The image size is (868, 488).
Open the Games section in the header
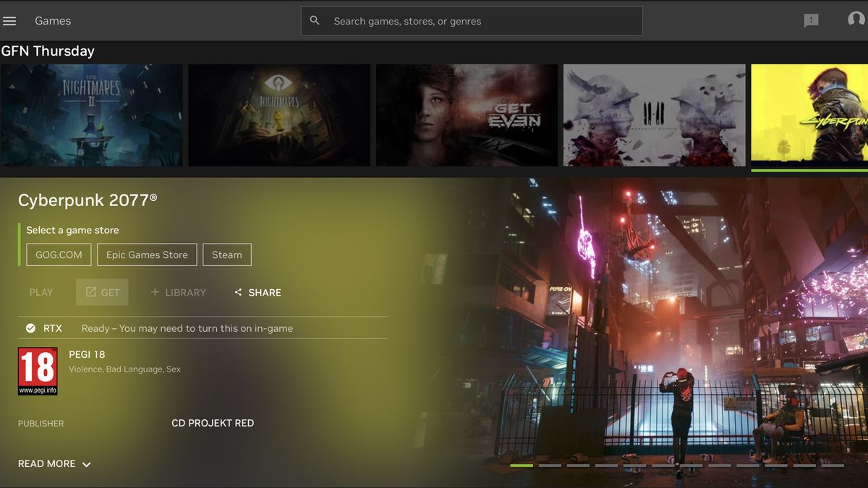[52, 20]
